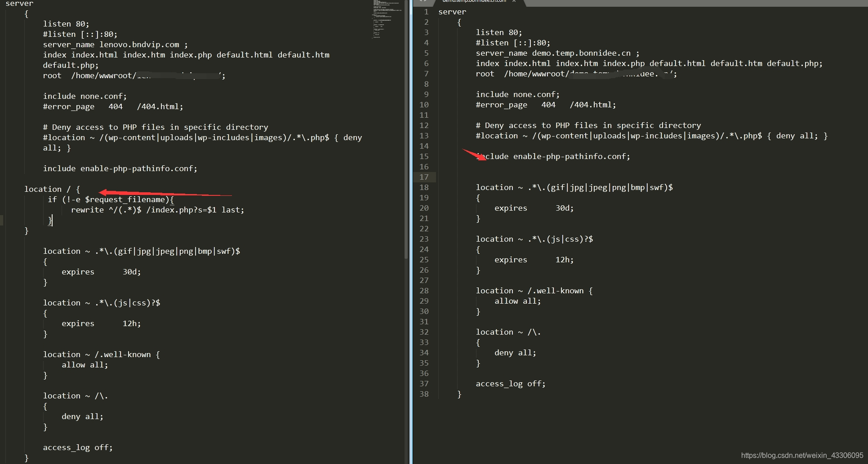Click line number 15 in the gutter
This screenshot has height=464, width=868.
424,156
